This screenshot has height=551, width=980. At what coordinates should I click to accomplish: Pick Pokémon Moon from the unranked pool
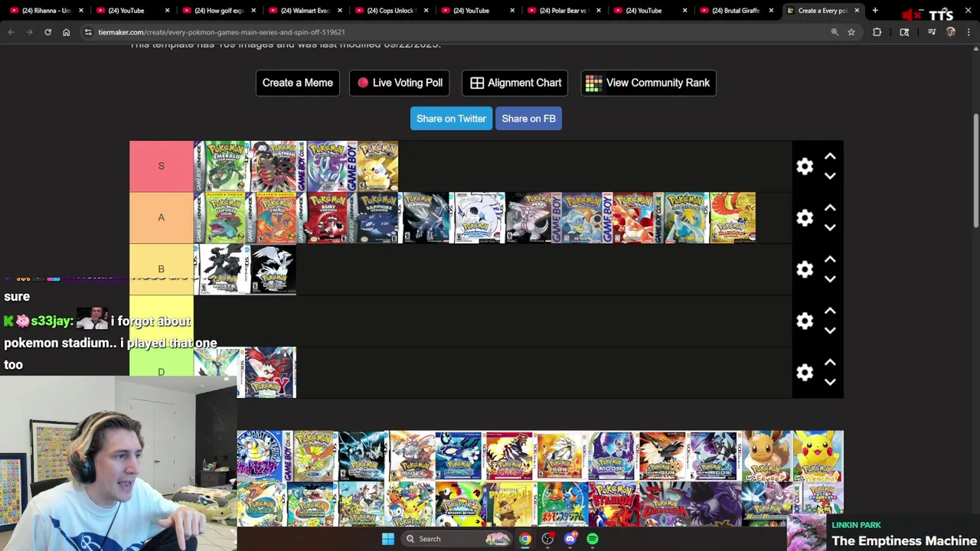click(612, 456)
